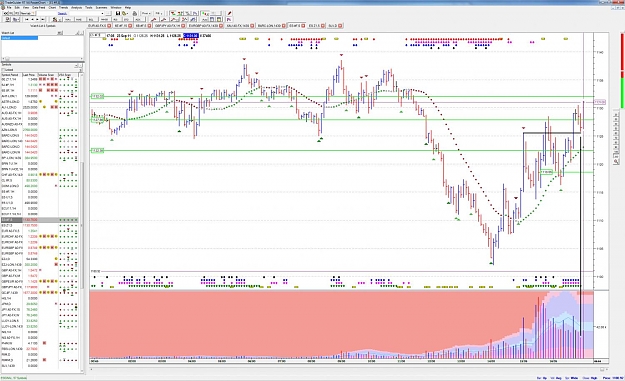Close the XAU A0-FX:1430 chart tab
Viewport: 625px width, 381px height.
[252, 26]
